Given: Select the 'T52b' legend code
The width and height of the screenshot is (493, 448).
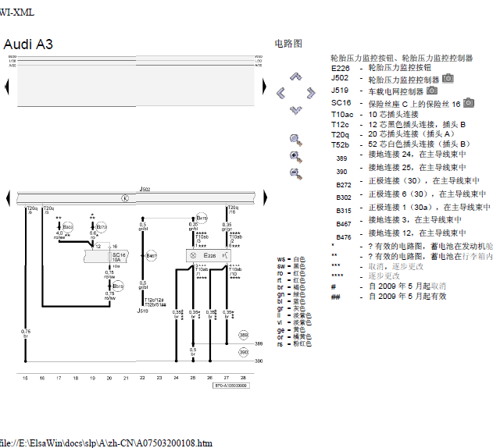Looking at the screenshot, I should [340, 145].
